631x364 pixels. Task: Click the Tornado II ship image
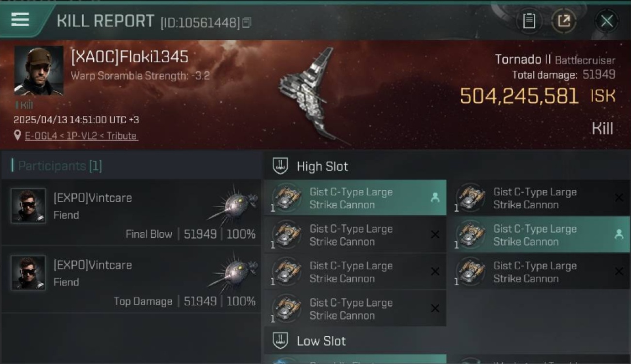coord(311,95)
